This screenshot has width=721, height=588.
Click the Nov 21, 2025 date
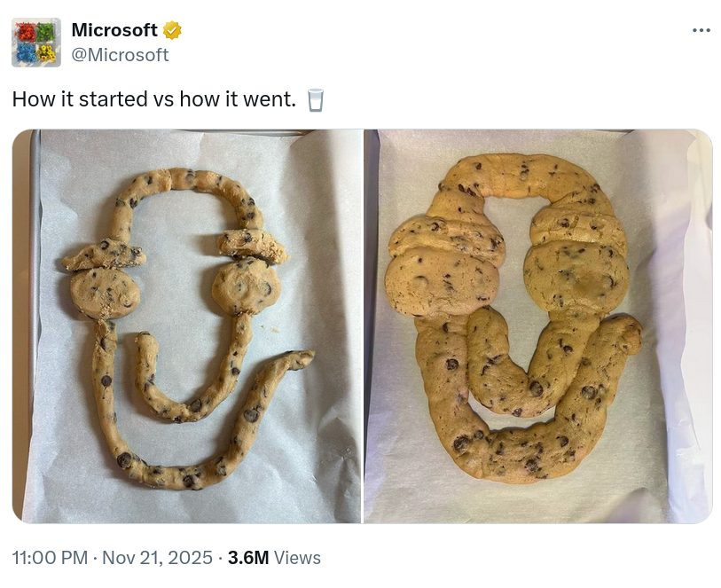pyautogui.click(x=157, y=558)
